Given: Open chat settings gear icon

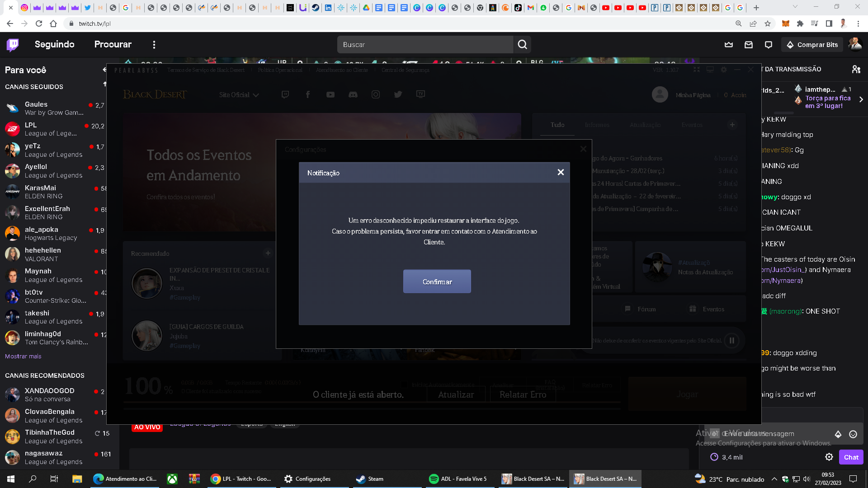Looking at the screenshot, I should [x=829, y=457].
